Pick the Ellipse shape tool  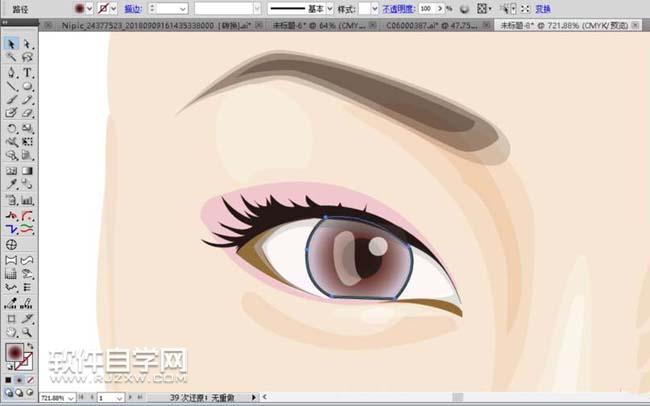27,86
